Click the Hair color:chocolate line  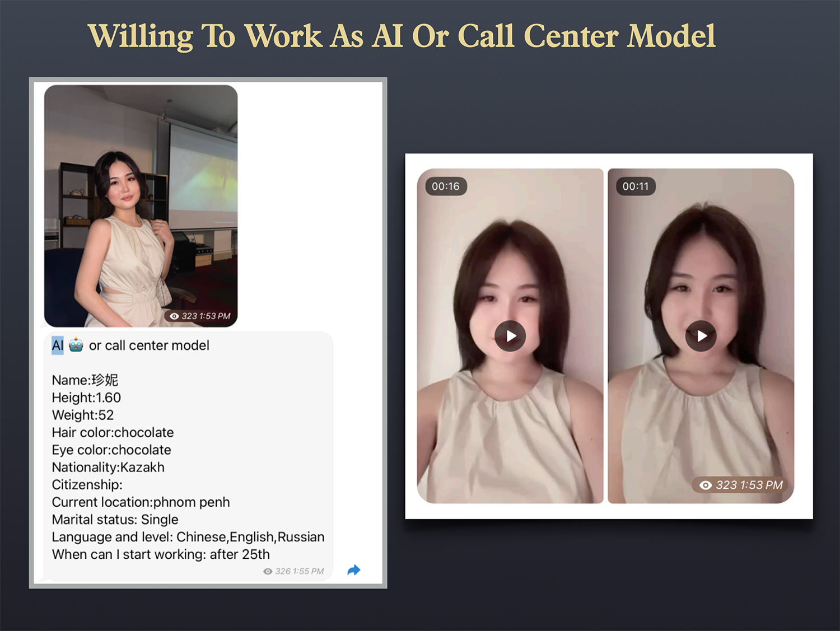113,432
